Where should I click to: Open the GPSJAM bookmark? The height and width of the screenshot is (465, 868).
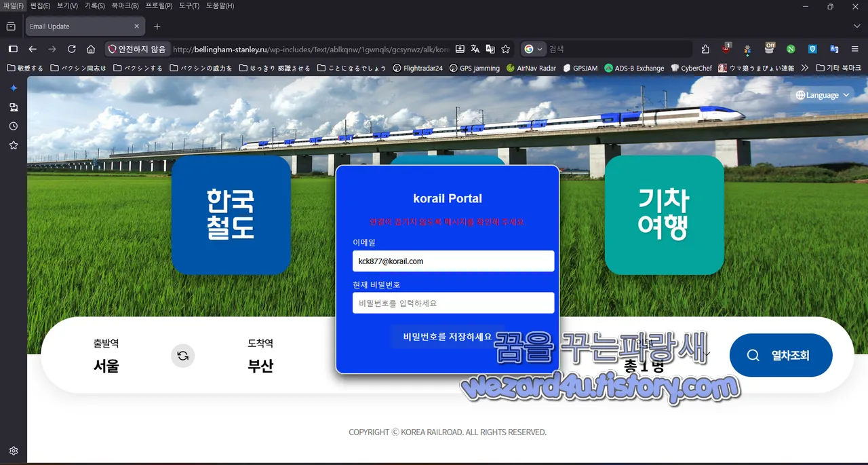click(580, 68)
